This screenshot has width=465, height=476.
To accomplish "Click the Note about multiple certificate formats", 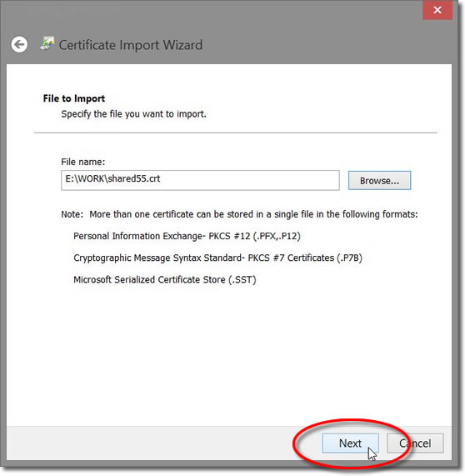I will (239, 214).
